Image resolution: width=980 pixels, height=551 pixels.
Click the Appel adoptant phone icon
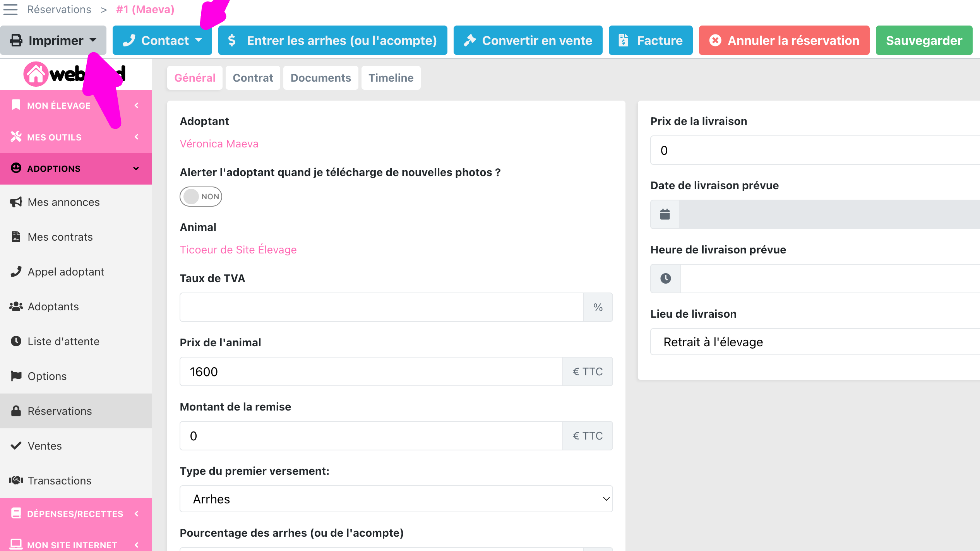[x=15, y=271]
